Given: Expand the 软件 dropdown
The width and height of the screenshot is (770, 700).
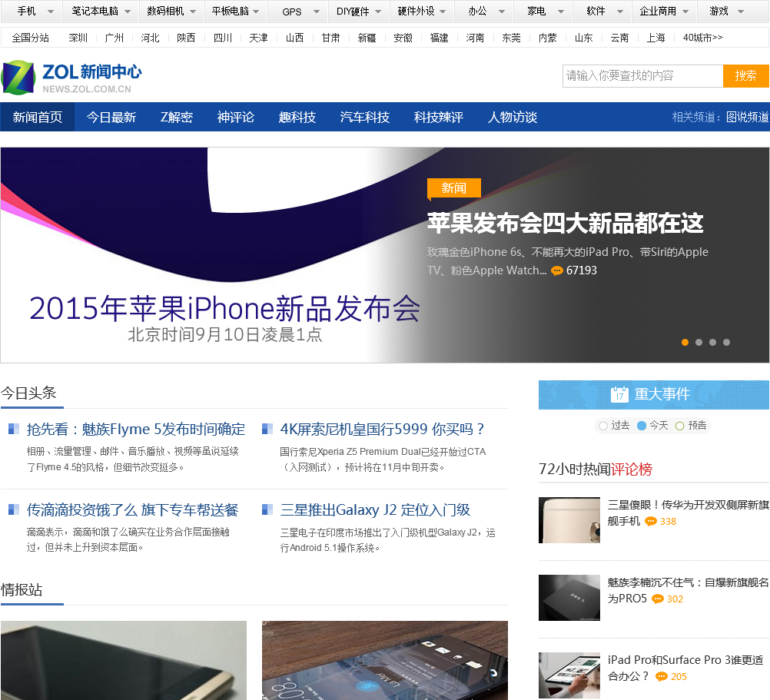Looking at the screenshot, I should (x=619, y=12).
